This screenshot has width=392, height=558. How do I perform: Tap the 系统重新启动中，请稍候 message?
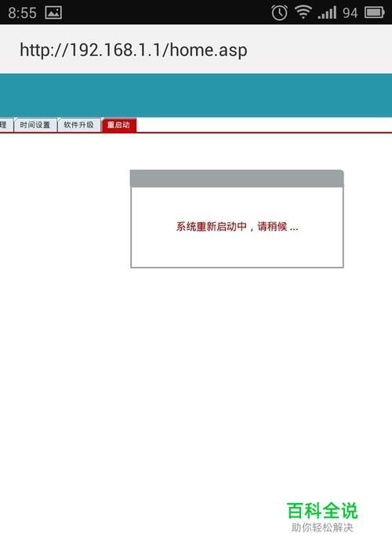coord(237,227)
